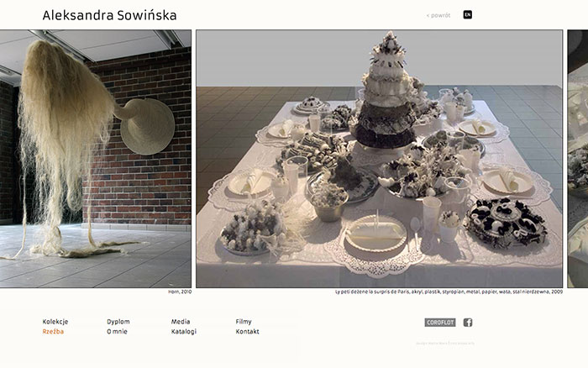
Task: Go to the Kontakt page
Action: [248, 332]
